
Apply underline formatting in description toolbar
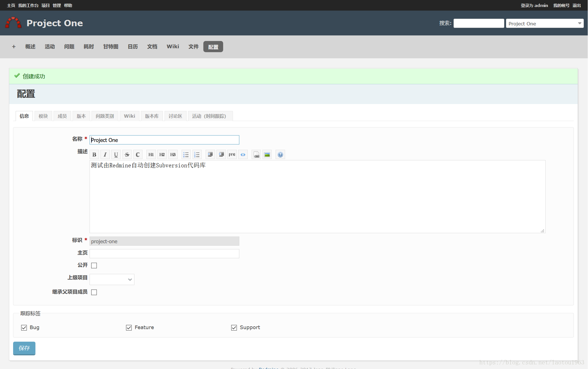tap(116, 154)
